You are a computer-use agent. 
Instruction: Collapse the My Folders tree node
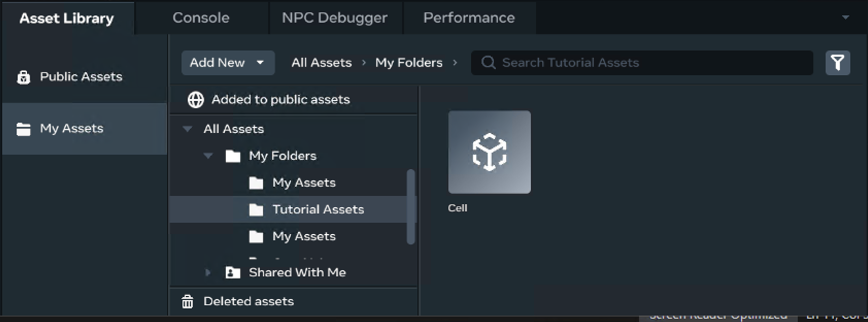[208, 156]
